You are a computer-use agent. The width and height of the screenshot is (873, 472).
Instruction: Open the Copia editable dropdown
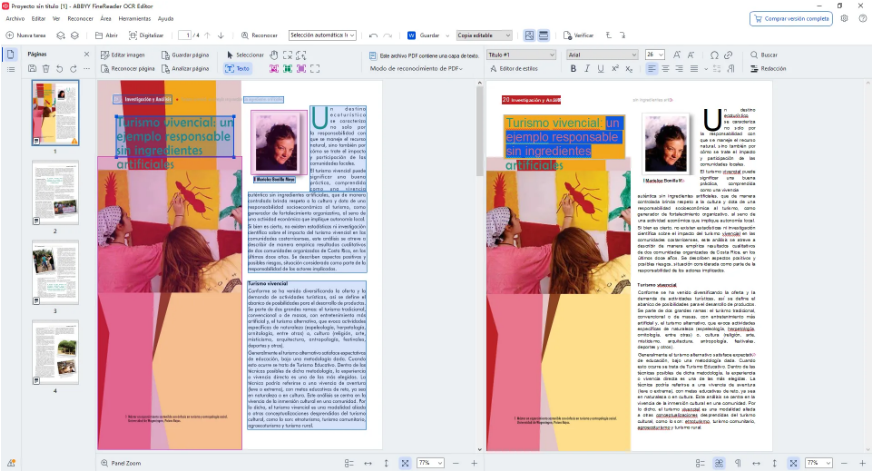tap(484, 35)
